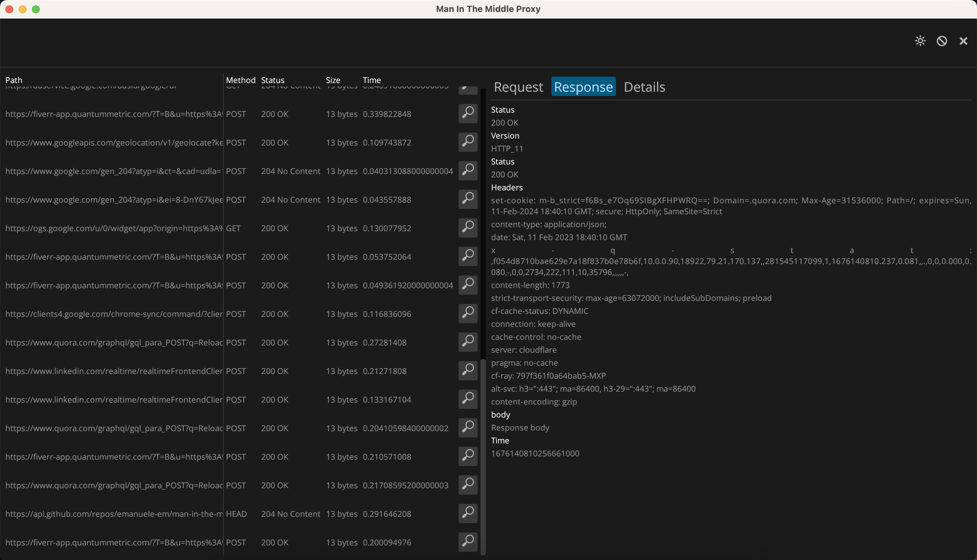Click the Size column header

[333, 80]
